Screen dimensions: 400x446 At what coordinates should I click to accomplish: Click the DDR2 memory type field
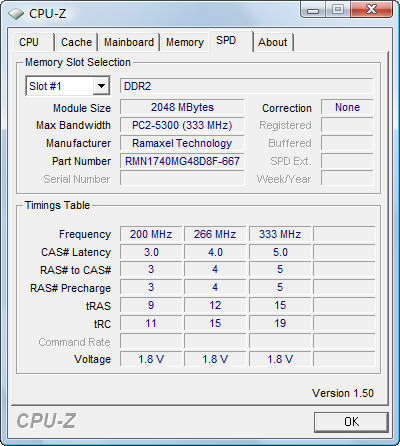pos(246,86)
